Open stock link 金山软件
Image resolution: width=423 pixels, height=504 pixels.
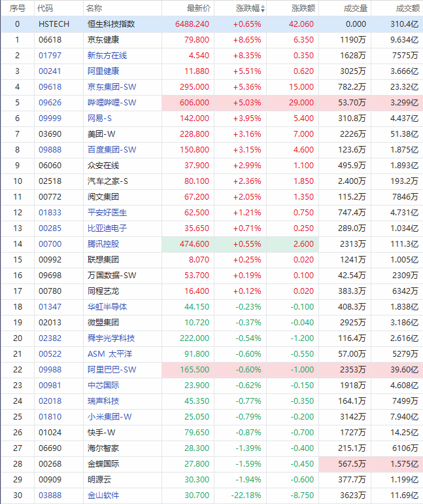(103, 495)
